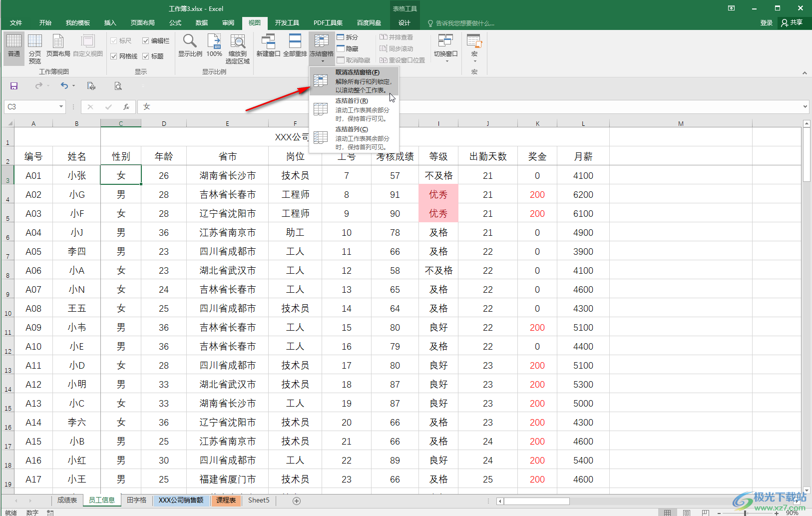Toggle the Formula Bar (编辑栏) checkbox
Viewport: 812px width, 516px height.
tap(146, 41)
